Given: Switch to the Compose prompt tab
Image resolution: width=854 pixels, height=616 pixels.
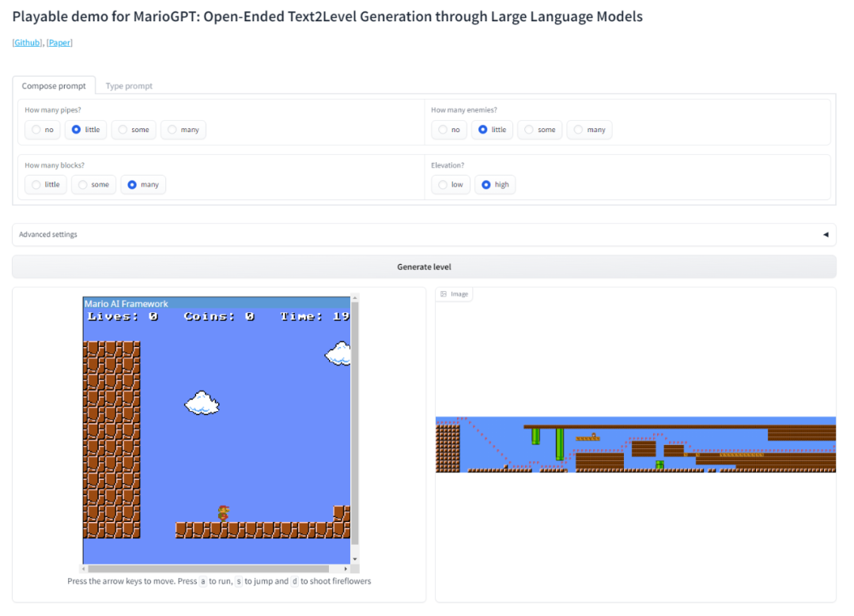Looking at the screenshot, I should pyautogui.click(x=54, y=85).
